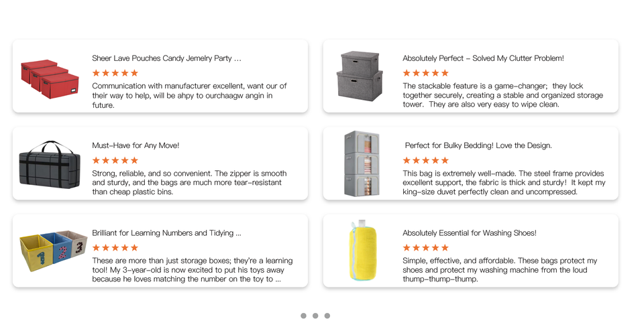Click the star rating under 'Must-Have for Any Move!'

pos(115,160)
